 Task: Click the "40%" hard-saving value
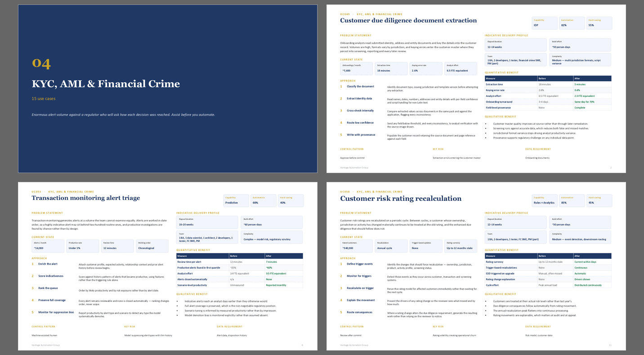point(283,203)
